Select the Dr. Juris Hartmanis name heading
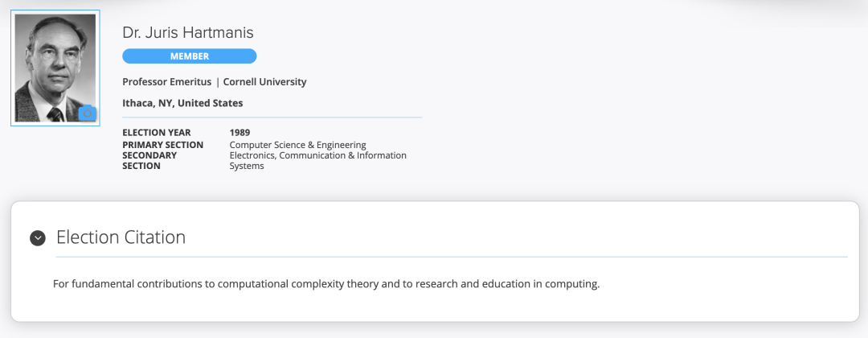The image size is (868, 338). tap(188, 33)
